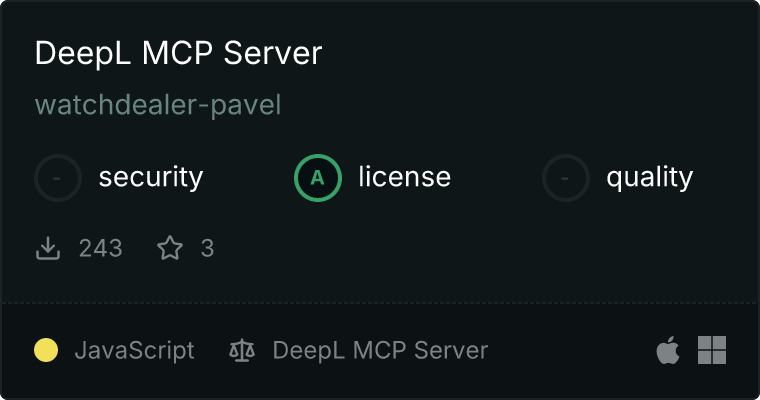Click the license scales icon
Viewport: 760px width, 400px height.
tap(242, 350)
